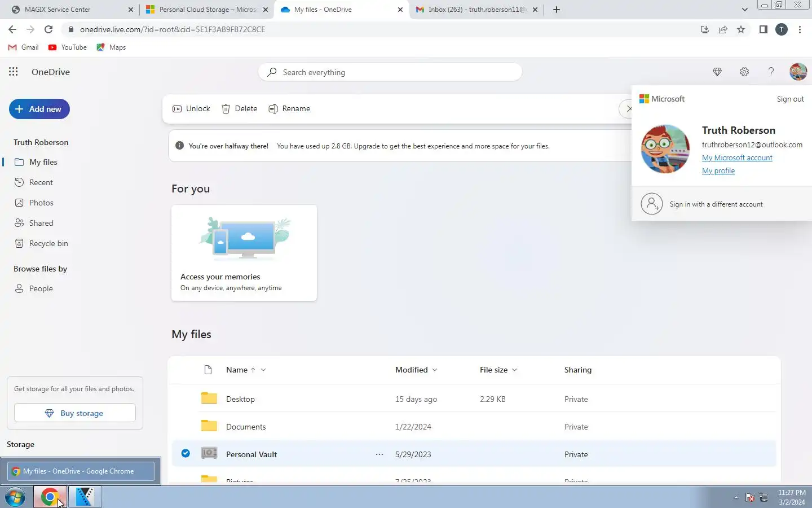Dismiss the command bar selection X
The image size is (812, 508).
pyautogui.click(x=629, y=108)
